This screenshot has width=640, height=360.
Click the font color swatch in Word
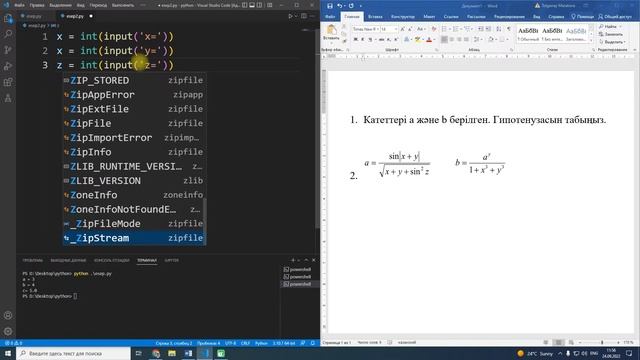pos(429,40)
